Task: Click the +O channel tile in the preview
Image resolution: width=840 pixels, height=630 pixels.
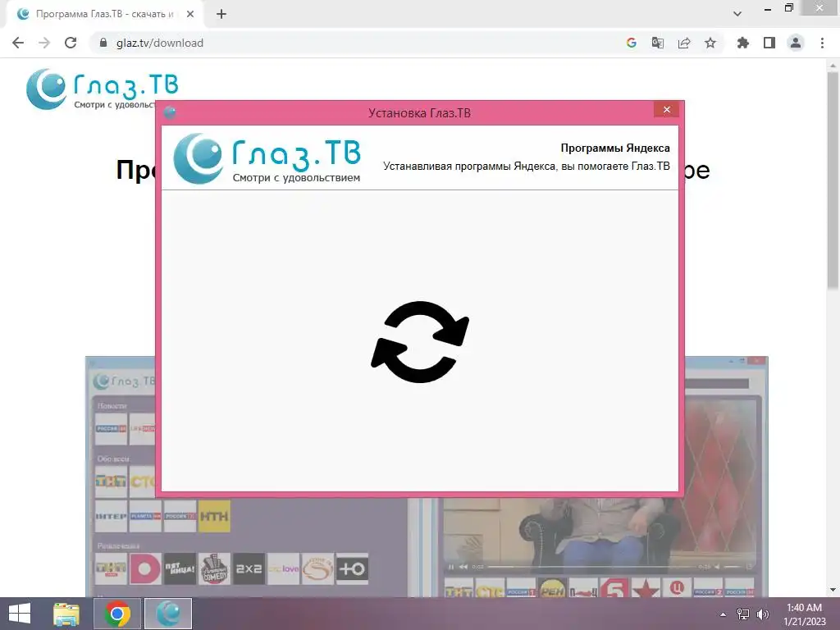Action: [352, 568]
